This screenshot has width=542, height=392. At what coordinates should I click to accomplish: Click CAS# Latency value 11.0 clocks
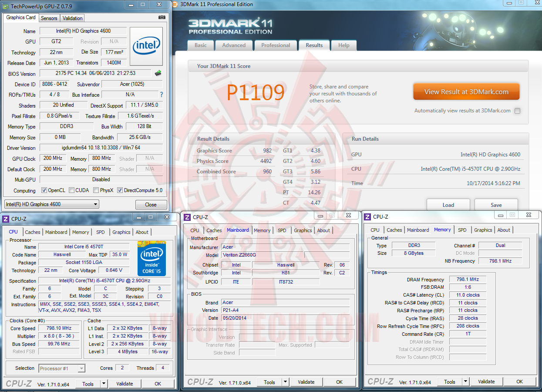pyautogui.click(x=467, y=295)
